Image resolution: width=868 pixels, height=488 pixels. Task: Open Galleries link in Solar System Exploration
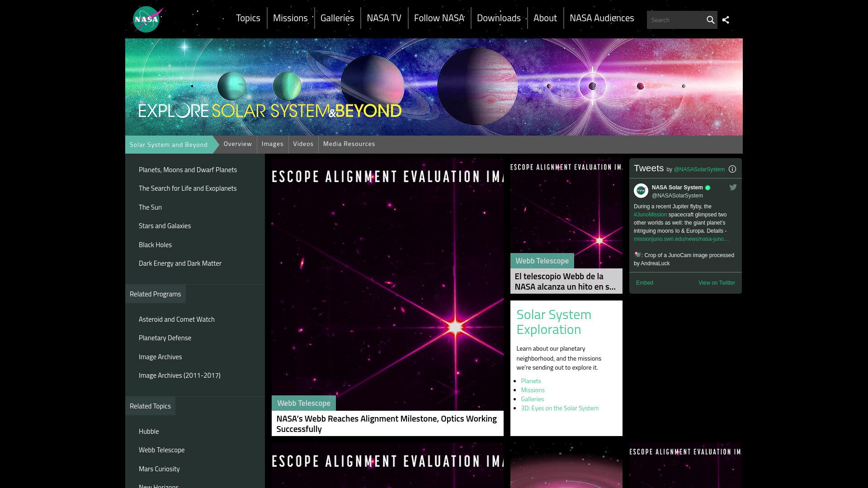532,399
